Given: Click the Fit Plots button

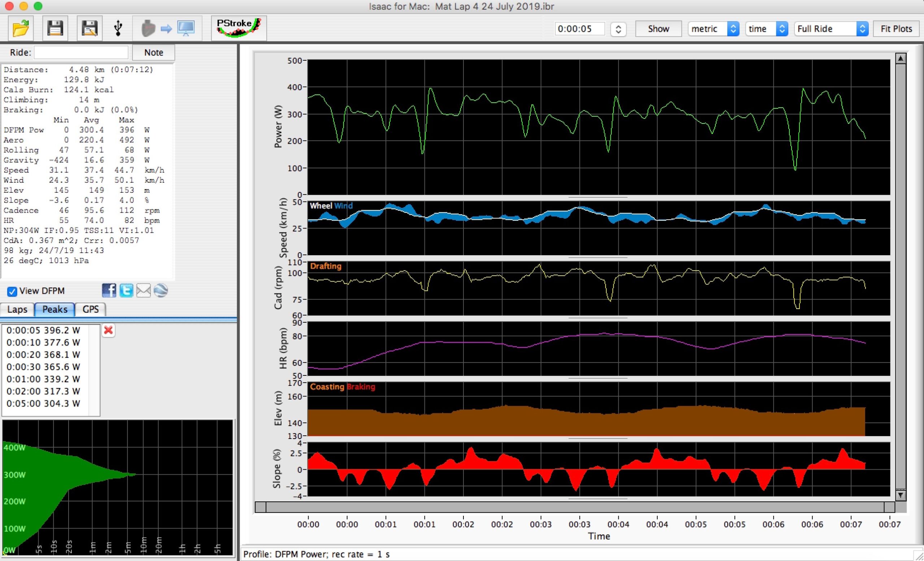Looking at the screenshot, I should point(896,29).
